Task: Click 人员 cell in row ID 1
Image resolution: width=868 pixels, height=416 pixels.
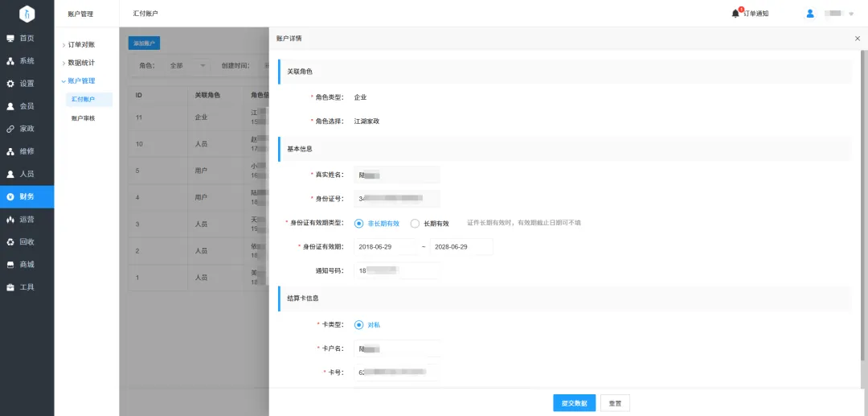Action: pos(201,278)
